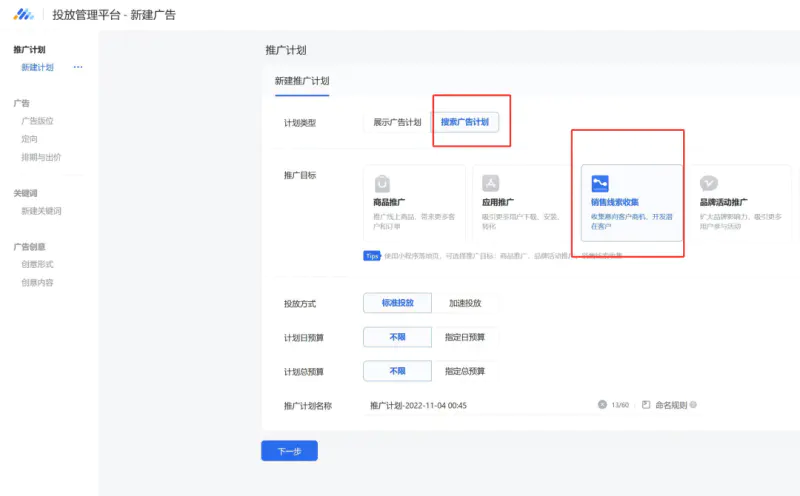800x496 pixels.
Task: Click the 下一步 button
Action: coord(289,451)
